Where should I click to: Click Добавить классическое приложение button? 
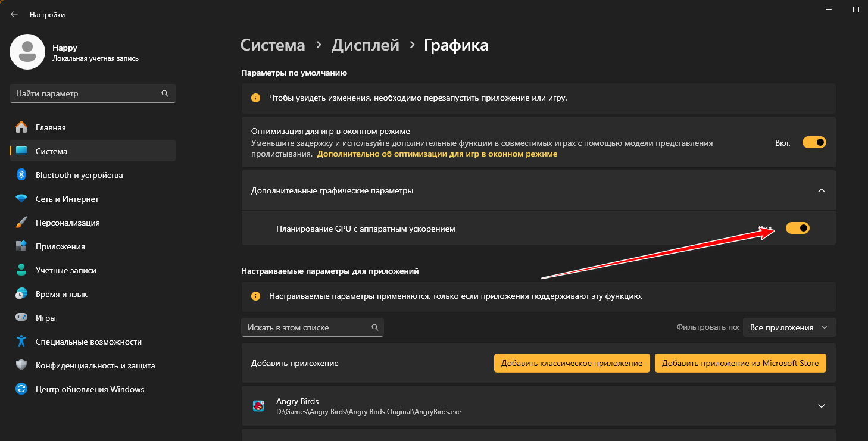[x=571, y=363]
